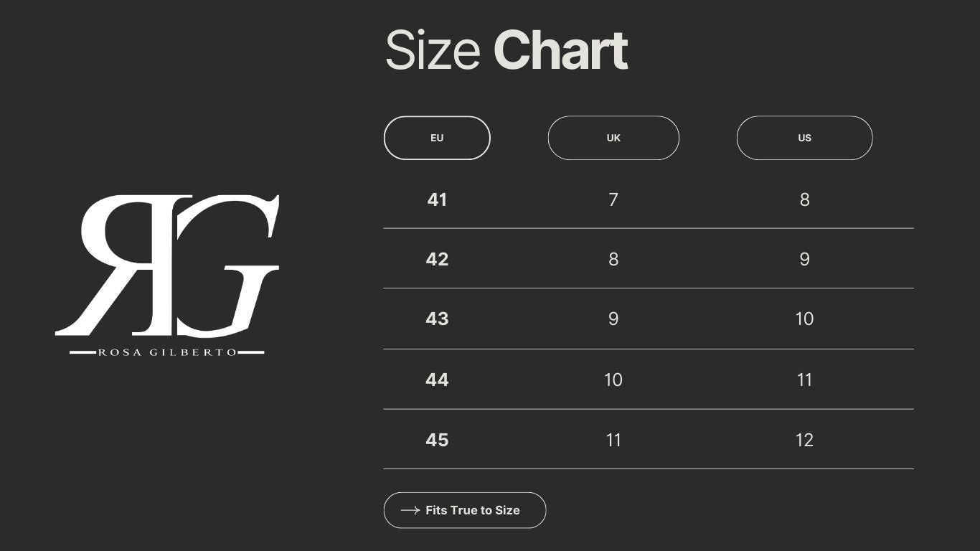
Task: Switch to the UK size tab
Action: click(x=613, y=138)
